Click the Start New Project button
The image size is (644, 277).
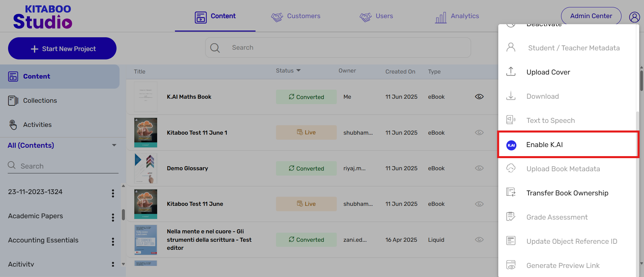coord(62,48)
